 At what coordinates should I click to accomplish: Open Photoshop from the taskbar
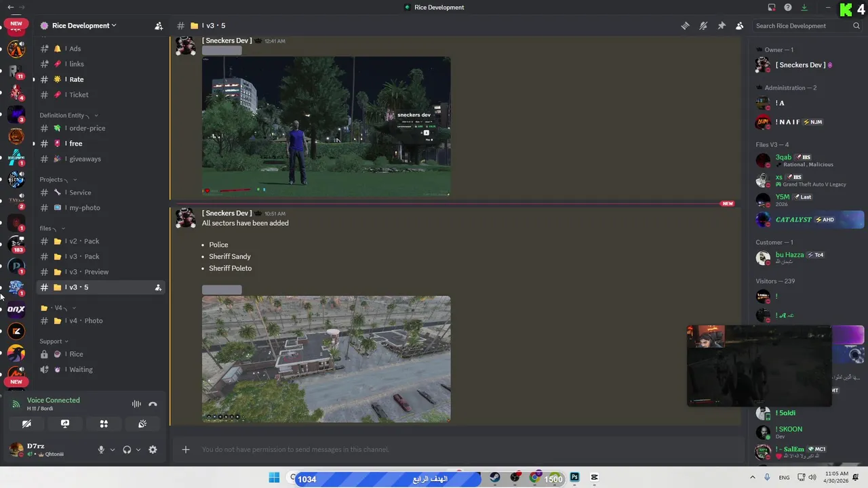click(574, 478)
